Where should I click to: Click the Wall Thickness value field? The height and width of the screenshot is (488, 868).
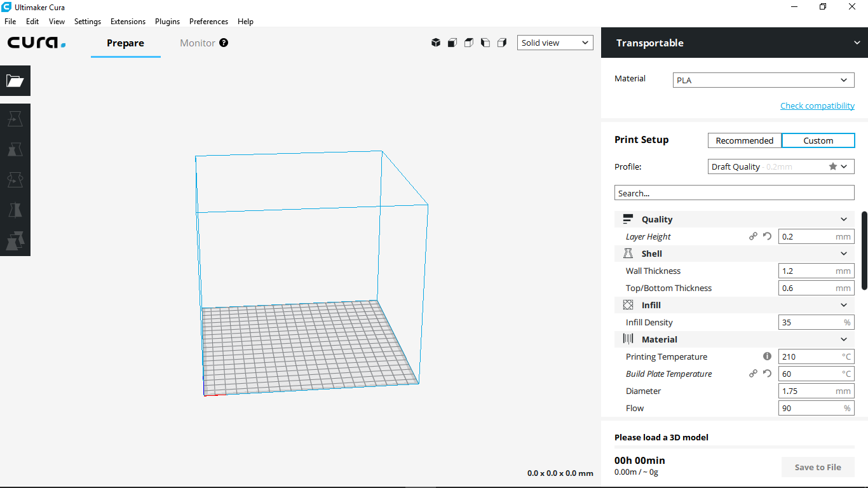point(817,271)
